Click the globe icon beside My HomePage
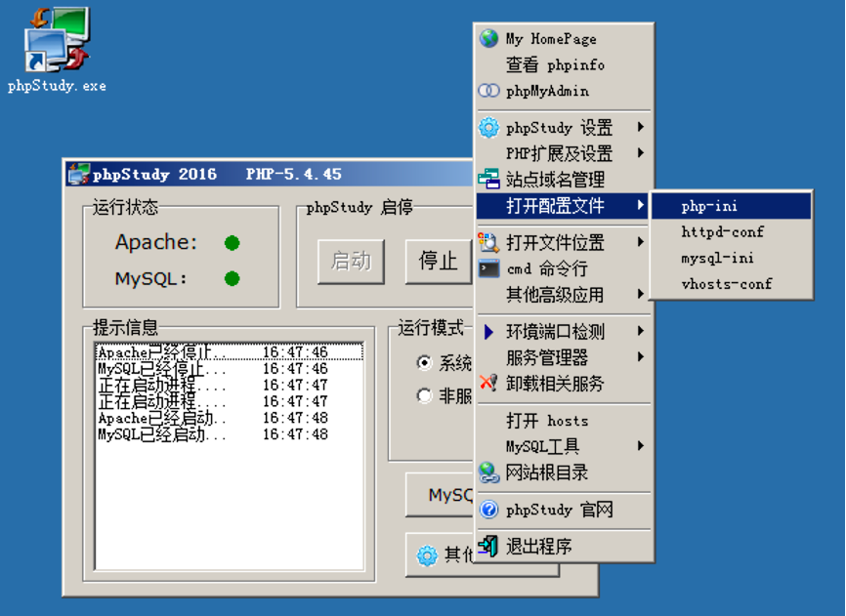Screen dimensions: 846x616 [x=488, y=38]
